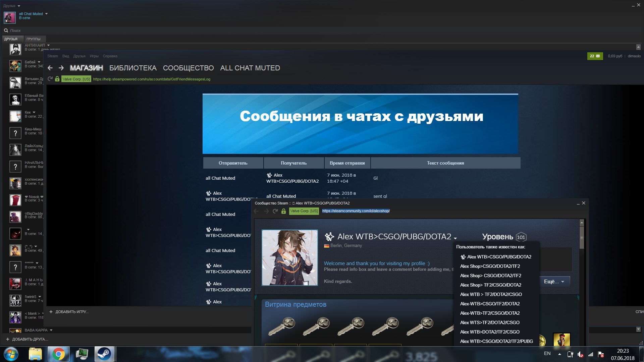Expand the Alex profile name history dropdown
The height and width of the screenshot is (362, 644).
[x=455, y=238]
